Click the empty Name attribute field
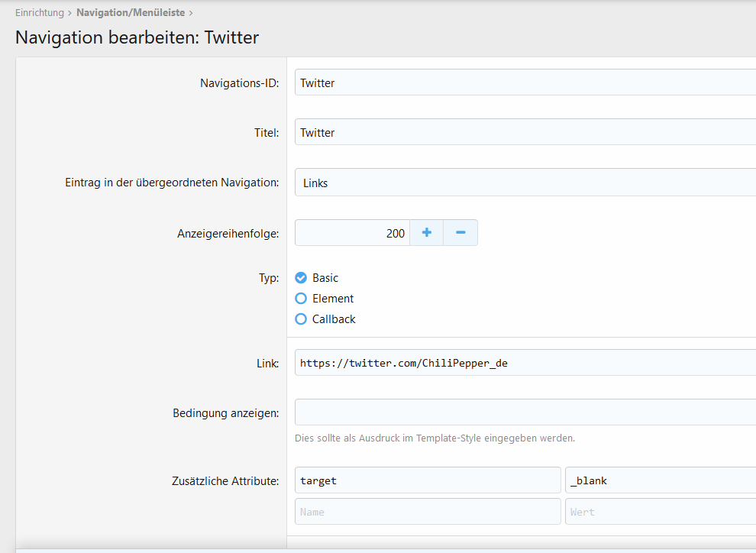The width and height of the screenshot is (756, 553). [x=428, y=512]
